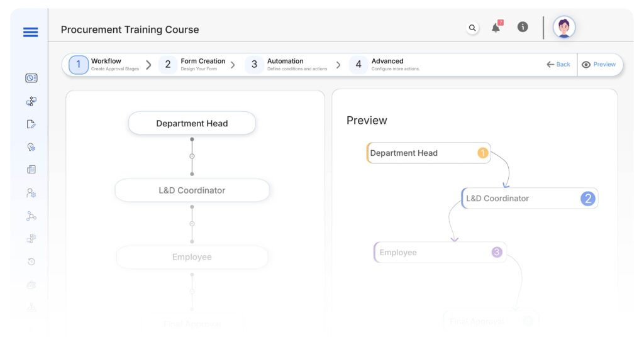Click the connector between Department Head and L&D Coordinator
This screenshot has height=362, width=644.
tap(192, 156)
